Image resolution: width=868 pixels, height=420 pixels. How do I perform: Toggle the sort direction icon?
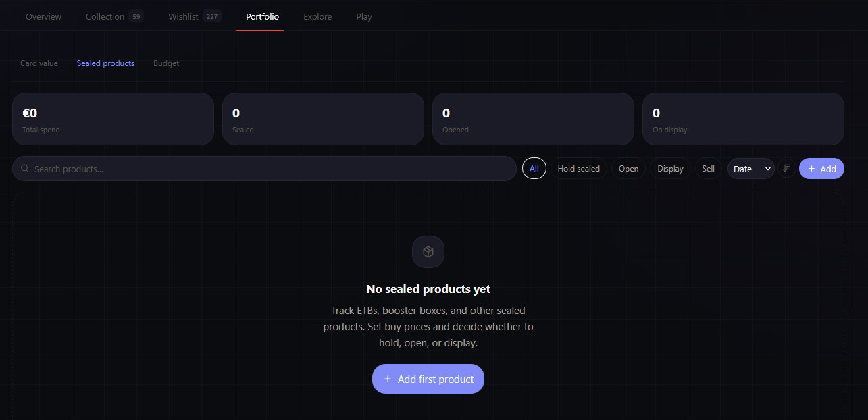[786, 169]
